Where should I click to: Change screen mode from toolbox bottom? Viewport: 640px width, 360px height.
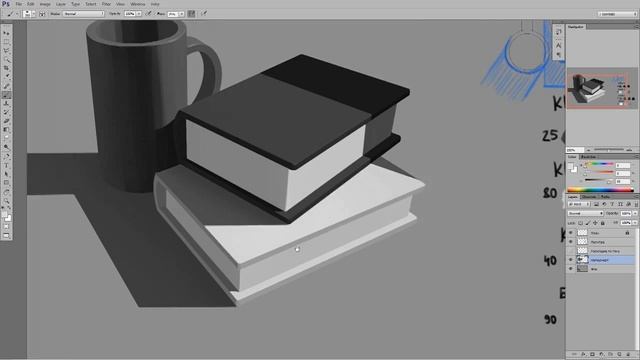[6, 236]
